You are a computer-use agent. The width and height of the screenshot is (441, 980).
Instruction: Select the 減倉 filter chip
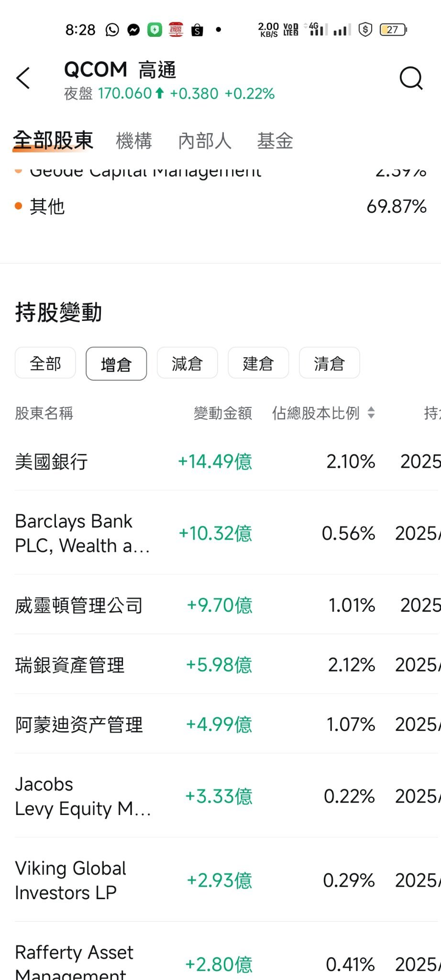tap(187, 363)
